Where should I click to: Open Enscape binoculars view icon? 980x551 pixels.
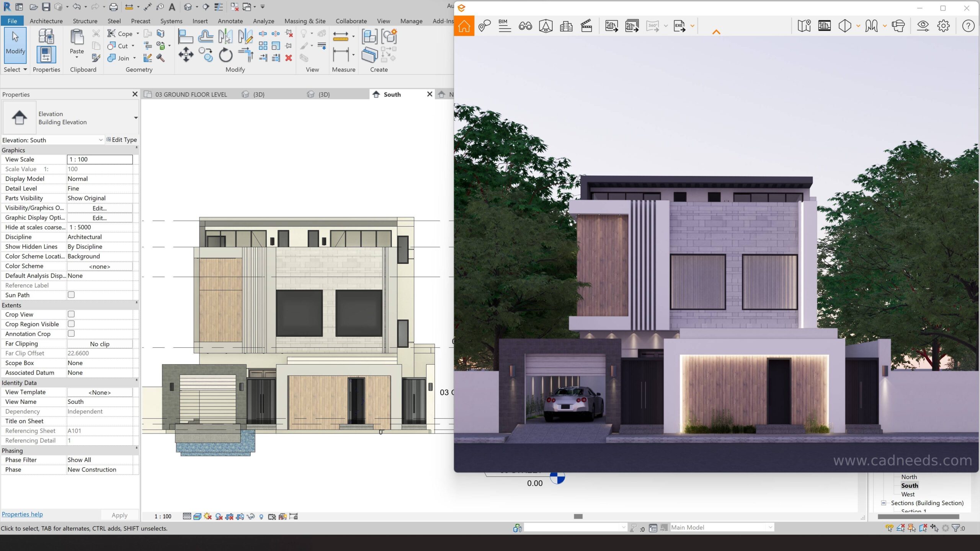coord(525,26)
